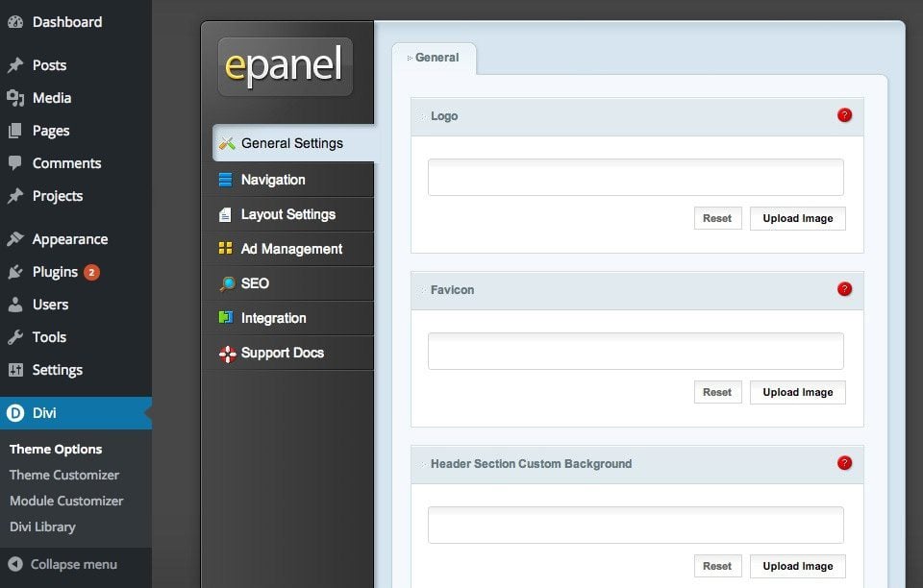The width and height of the screenshot is (923, 588).
Task: Click the Support Docs lifebuoy icon
Action: [227, 354]
